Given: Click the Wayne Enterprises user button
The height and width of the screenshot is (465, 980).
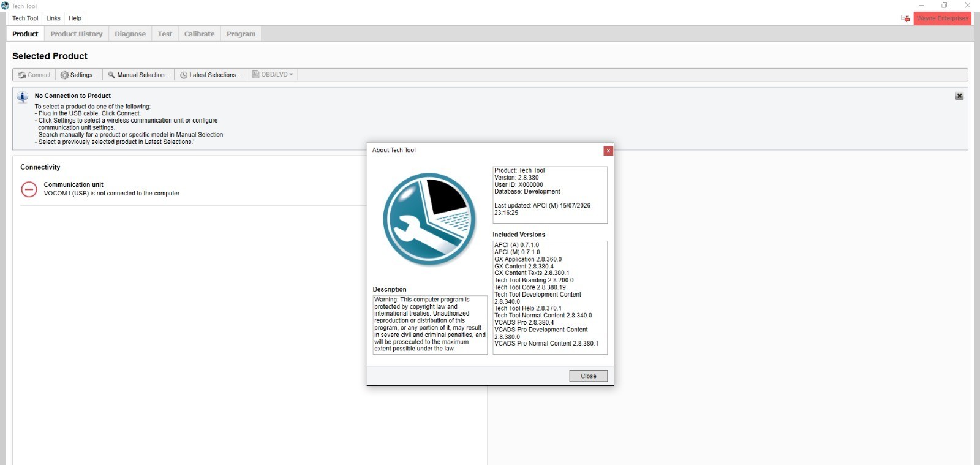Looking at the screenshot, I should (x=942, y=18).
